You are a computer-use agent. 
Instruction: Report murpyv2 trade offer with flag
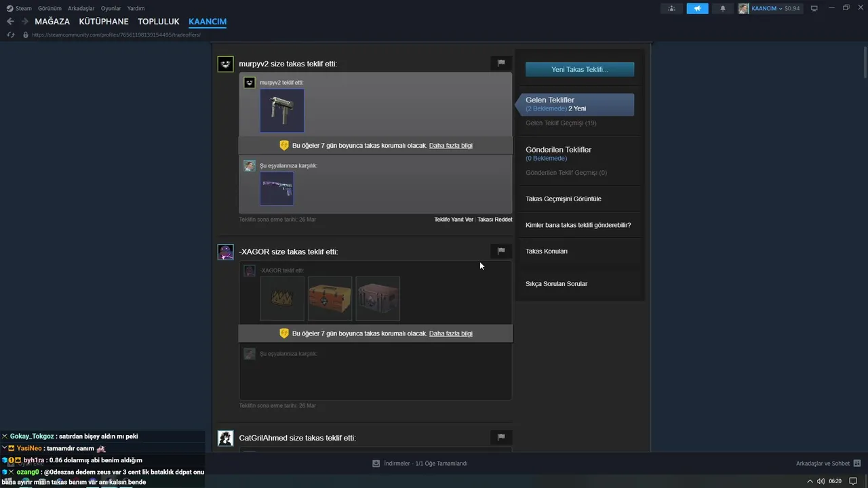tap(501, 63)
